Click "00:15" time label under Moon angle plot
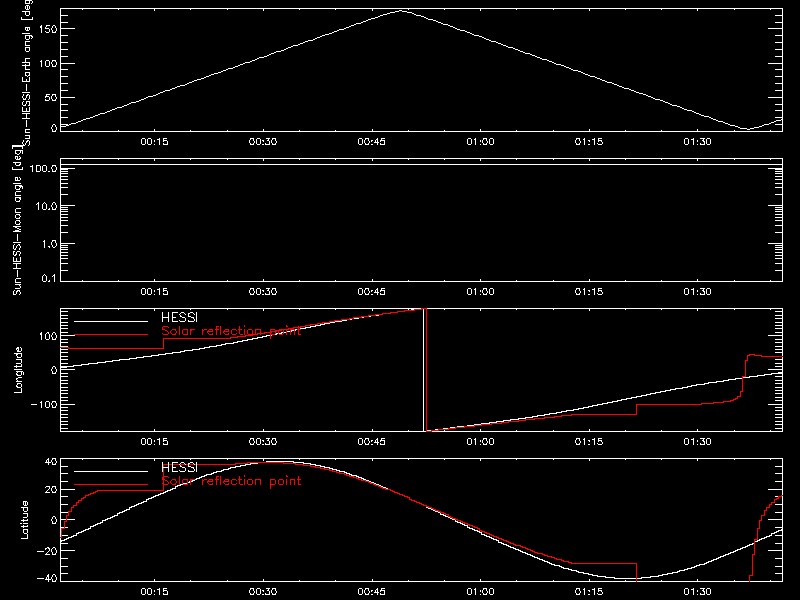 coord(154,292)
